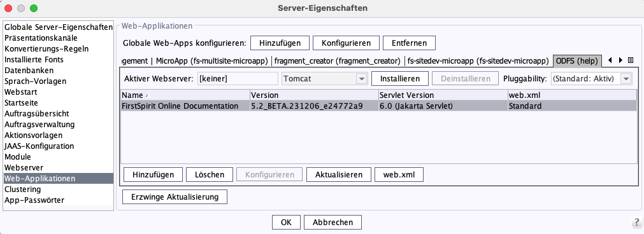Select Sprach-Vorlagen in sidebar
Screen dimensions: 644x234
coord(59,81)
